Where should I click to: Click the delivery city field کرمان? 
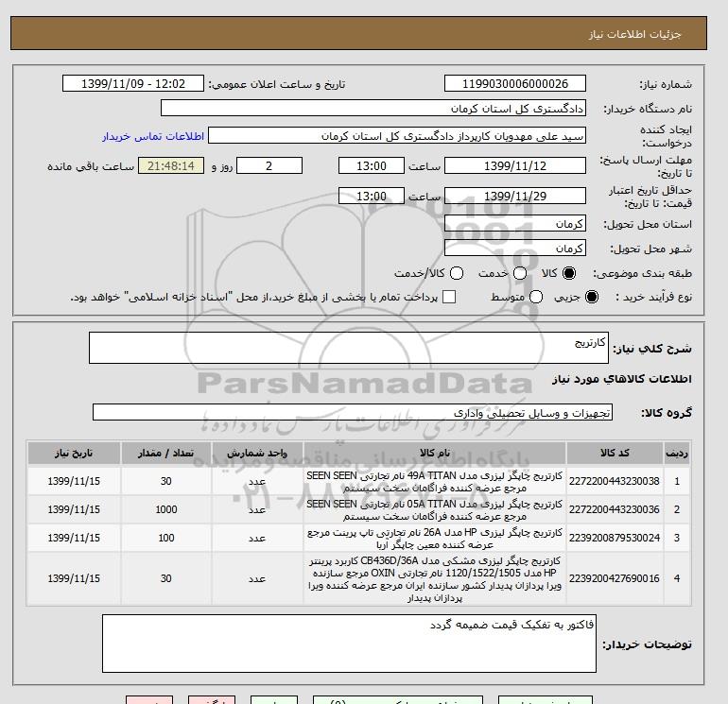pos(515,248)
